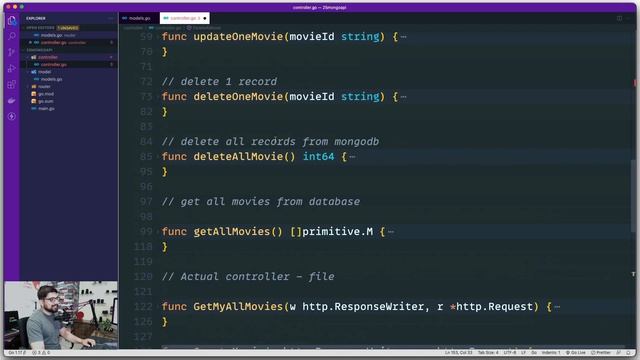Click 'http.ResponseWriter' parameter type
Image resolution: width=640 pixels, height=360 pixels.
click(x=363, y=307)
